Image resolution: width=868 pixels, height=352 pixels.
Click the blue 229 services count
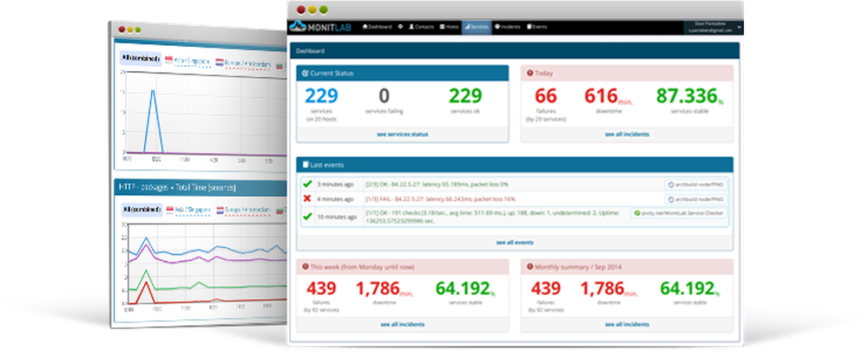(321, 96)
